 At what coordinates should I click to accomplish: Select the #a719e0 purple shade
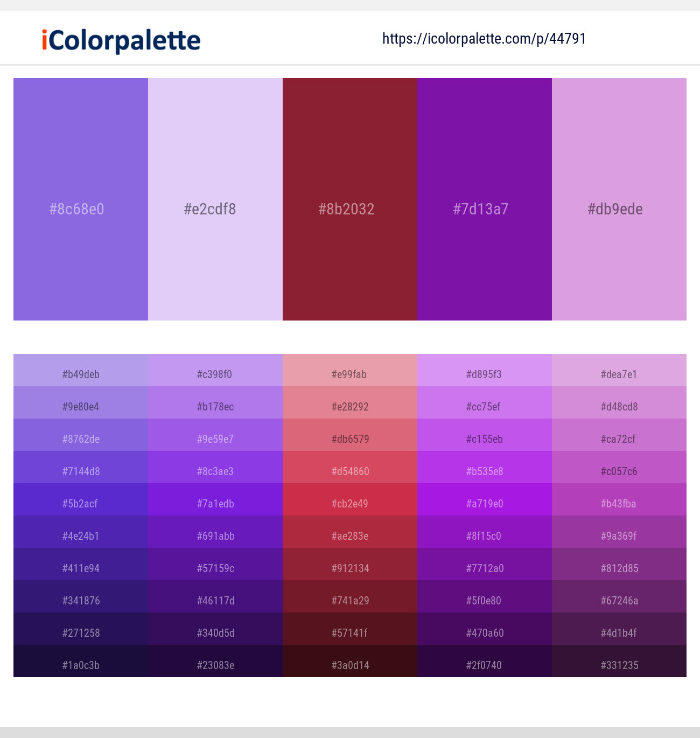pos(484,503)
